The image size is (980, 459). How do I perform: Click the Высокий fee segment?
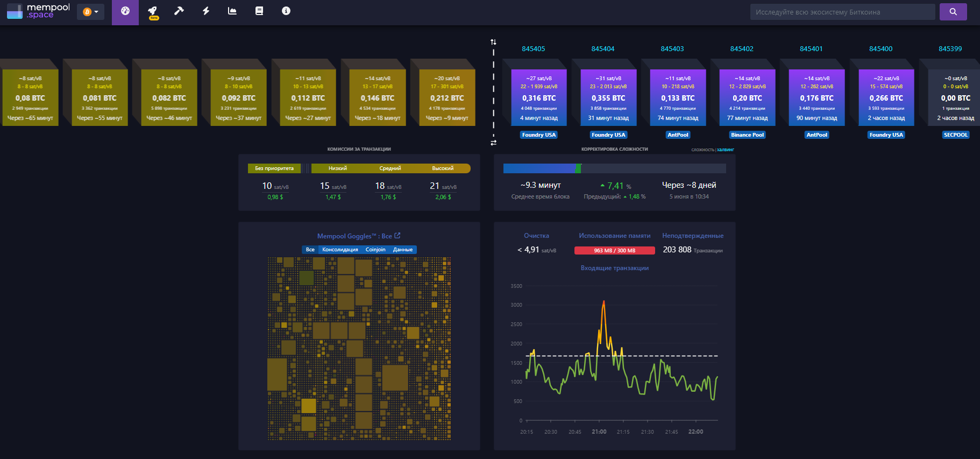click(x=443, y=168)
